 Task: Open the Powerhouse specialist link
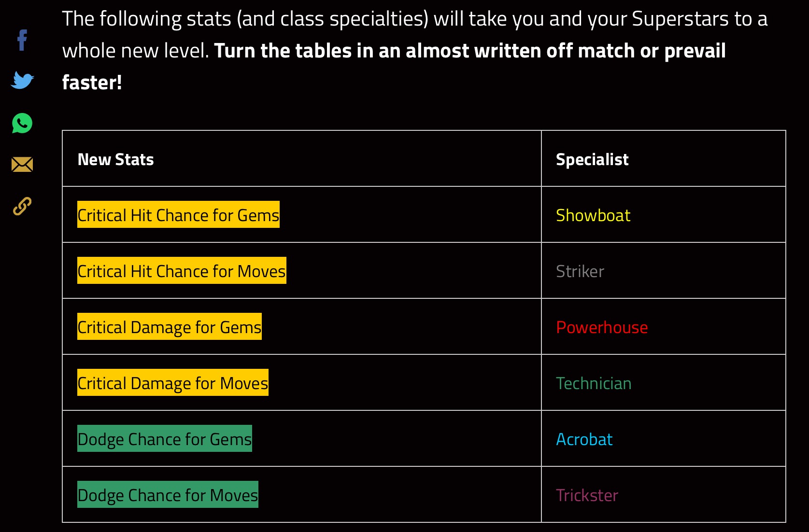(602, 327)
